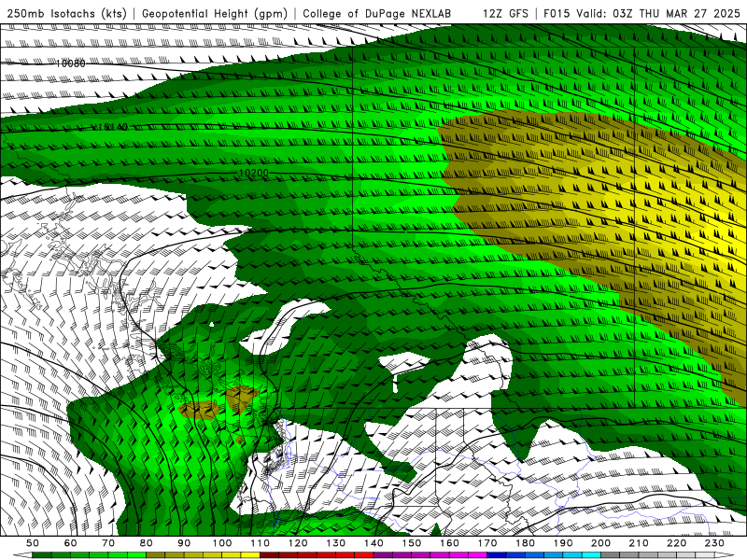Click the 10080 height contour label
The height and width of the screenshot is (560, 747).
tap(71, 63)
